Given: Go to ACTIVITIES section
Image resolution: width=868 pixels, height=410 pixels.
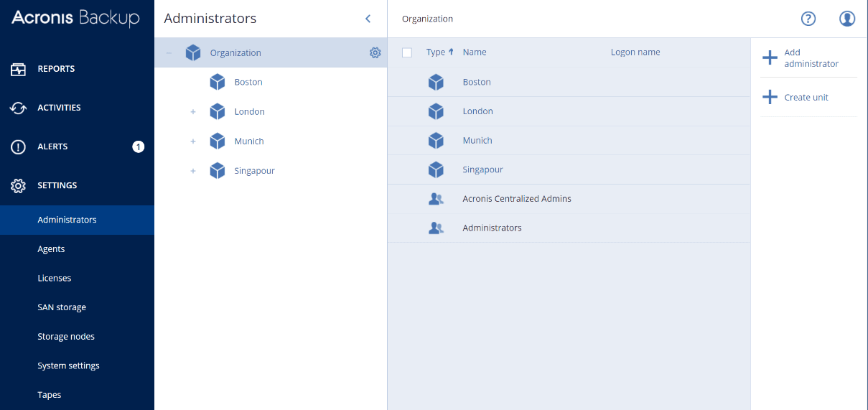Looking at the screenshot, I should click(x=59, y=108).
